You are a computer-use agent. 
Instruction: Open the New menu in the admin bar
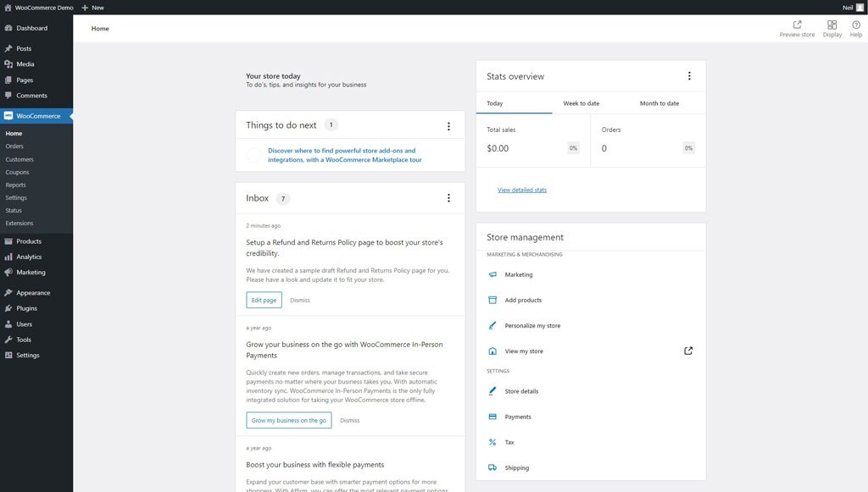pos(92,7)
